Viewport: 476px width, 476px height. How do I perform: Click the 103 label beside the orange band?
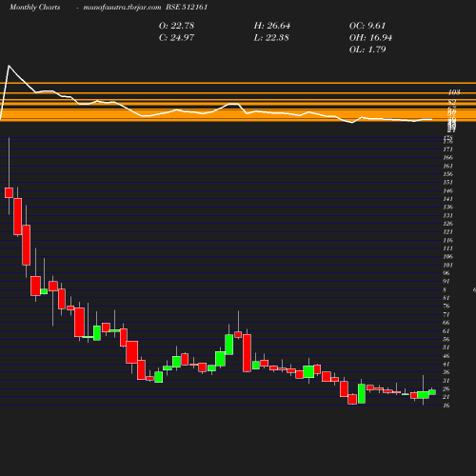point(454,92)
